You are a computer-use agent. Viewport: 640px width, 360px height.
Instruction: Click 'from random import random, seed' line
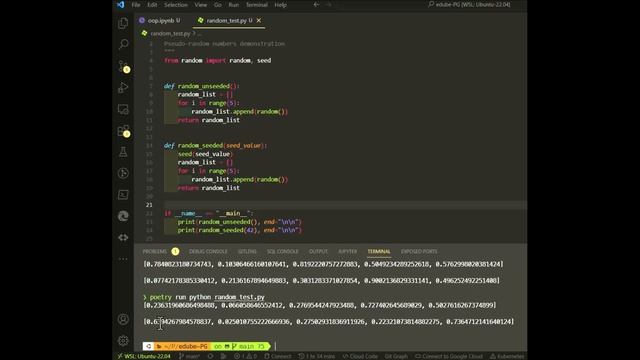tap(218, 60)
